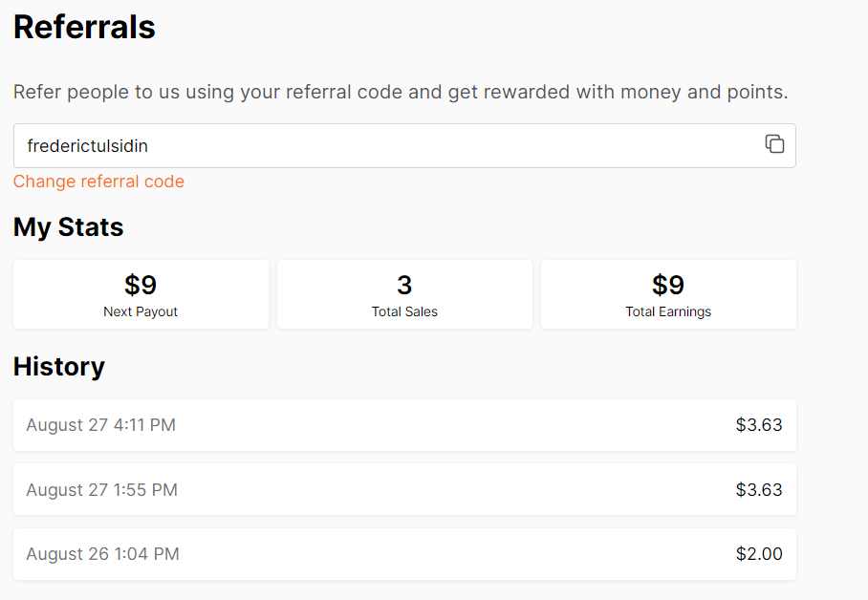
Task: Click the History section title
Action: 59,367
